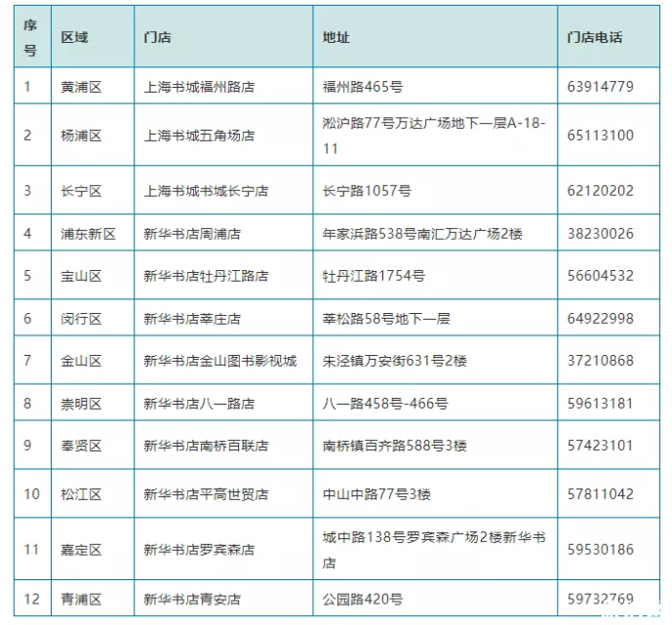Select the 金山区 cell
Screen dimensions: 672x625
93,360
